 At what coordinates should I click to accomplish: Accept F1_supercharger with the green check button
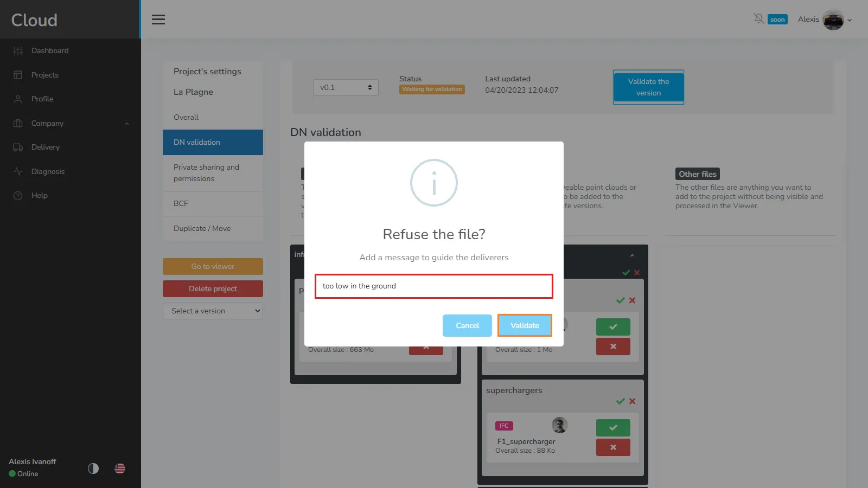(x=613, y=428)
